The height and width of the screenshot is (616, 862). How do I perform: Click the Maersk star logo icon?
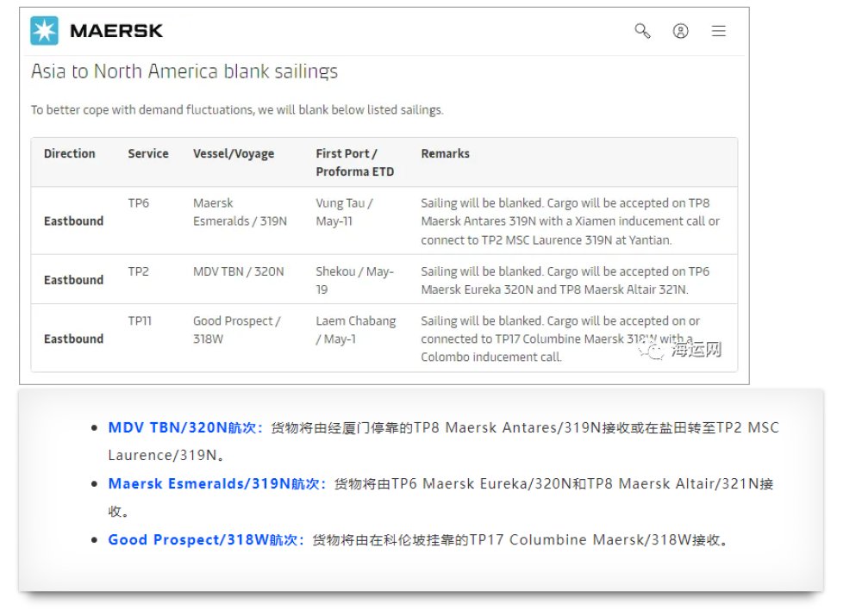[x=44, y=31]
